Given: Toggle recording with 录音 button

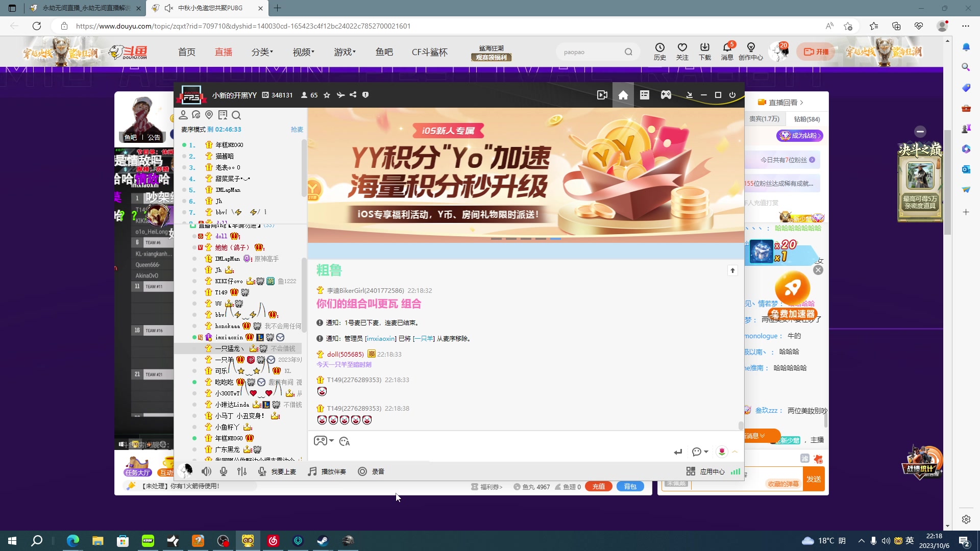Looking at the screenshot, I should pos(371,471).
